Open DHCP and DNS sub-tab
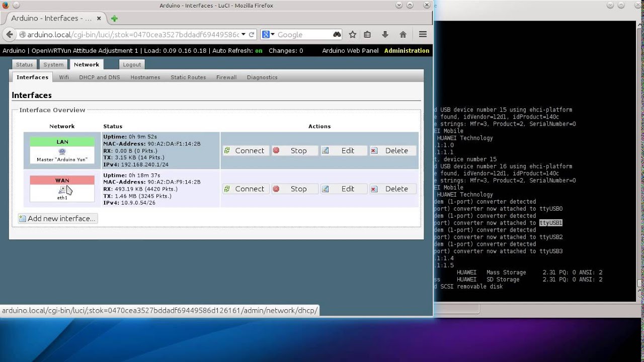The height and width of the screenshot is (362, 644). [100, 77]
